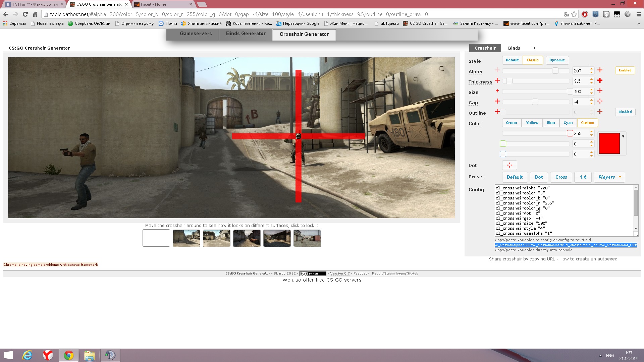644x362 pixels.
Task: Click the closed-gap crosshair icon left of Gap slider
Action: (497, 101)
